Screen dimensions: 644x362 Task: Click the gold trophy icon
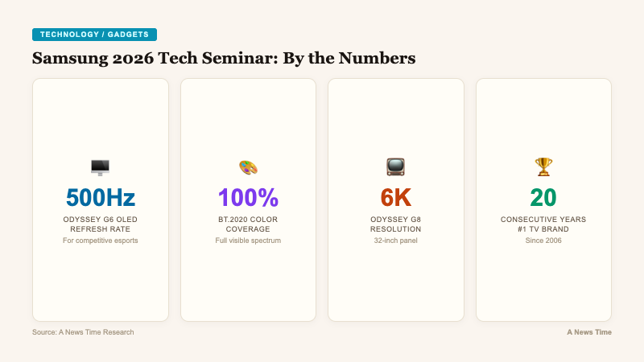(543, 167)
